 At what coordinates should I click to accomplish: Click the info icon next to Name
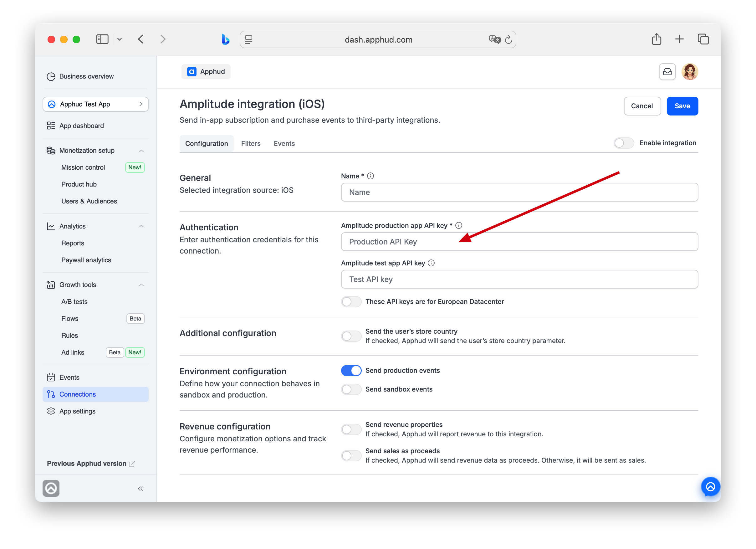(x=370, y=176)
